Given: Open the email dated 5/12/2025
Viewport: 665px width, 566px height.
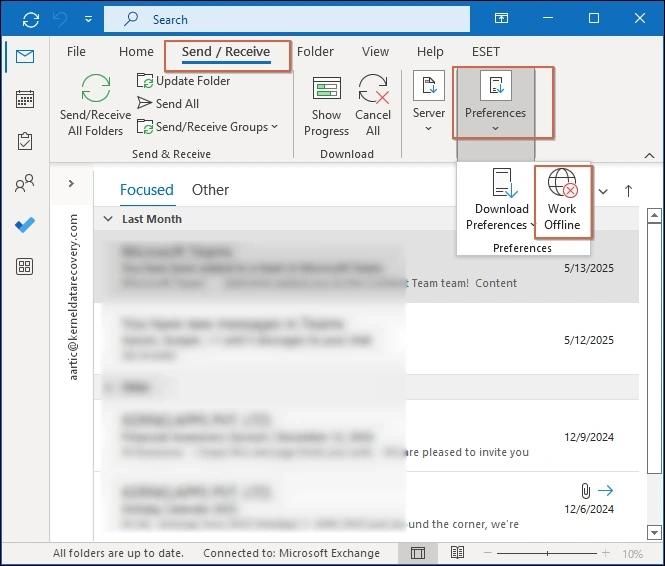Looking at the screenshot, I should click(366, 339).
